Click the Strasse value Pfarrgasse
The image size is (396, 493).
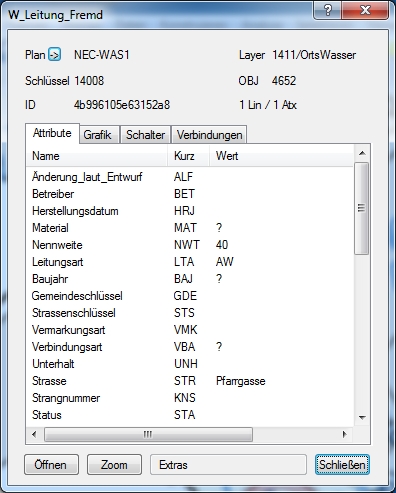point(241,381)
